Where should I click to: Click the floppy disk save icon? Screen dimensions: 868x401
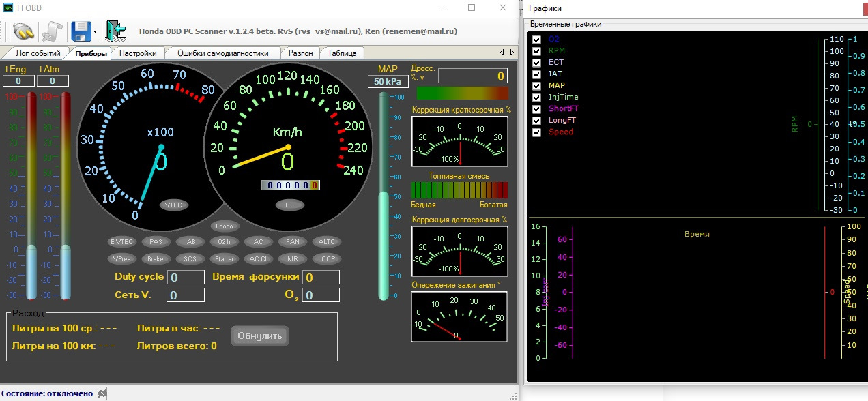tap(81, 31)
